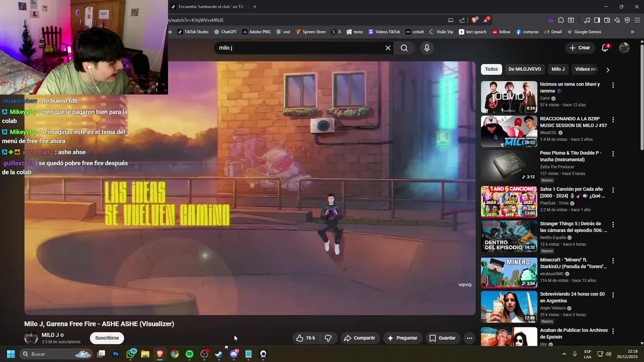Open the browser main hamburger menu
644x362 pixels.
pyautogui.click(x=637, y=20)
